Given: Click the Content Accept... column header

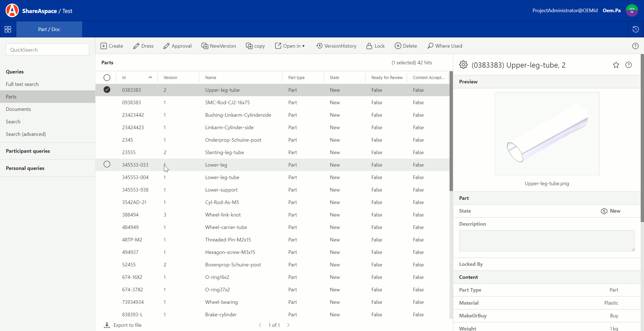Looking at the screenshot, I should coord(429,78).
